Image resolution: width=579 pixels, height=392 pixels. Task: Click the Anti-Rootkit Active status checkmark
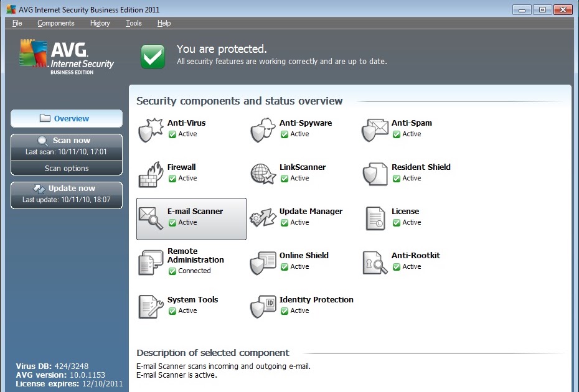coord(396,267)
